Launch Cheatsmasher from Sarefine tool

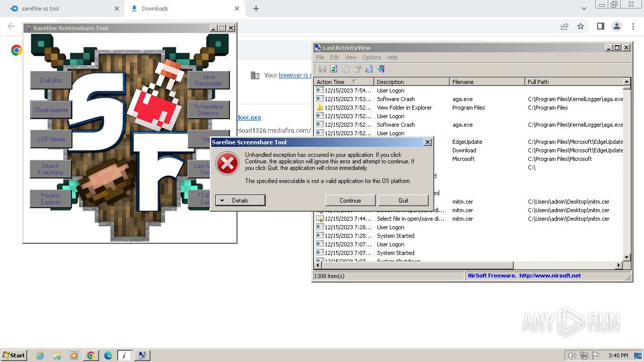tap(51, 110)
